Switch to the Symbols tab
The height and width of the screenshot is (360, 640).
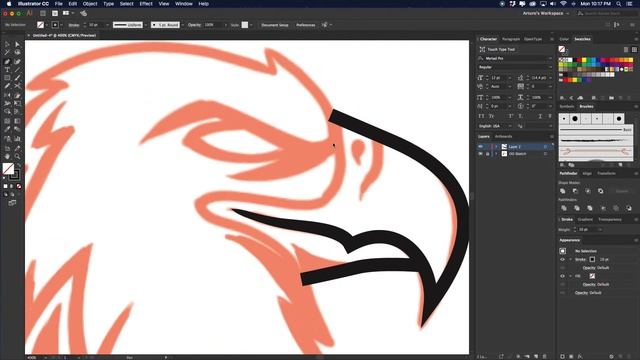pyautogui.click(x=567, y=107)
